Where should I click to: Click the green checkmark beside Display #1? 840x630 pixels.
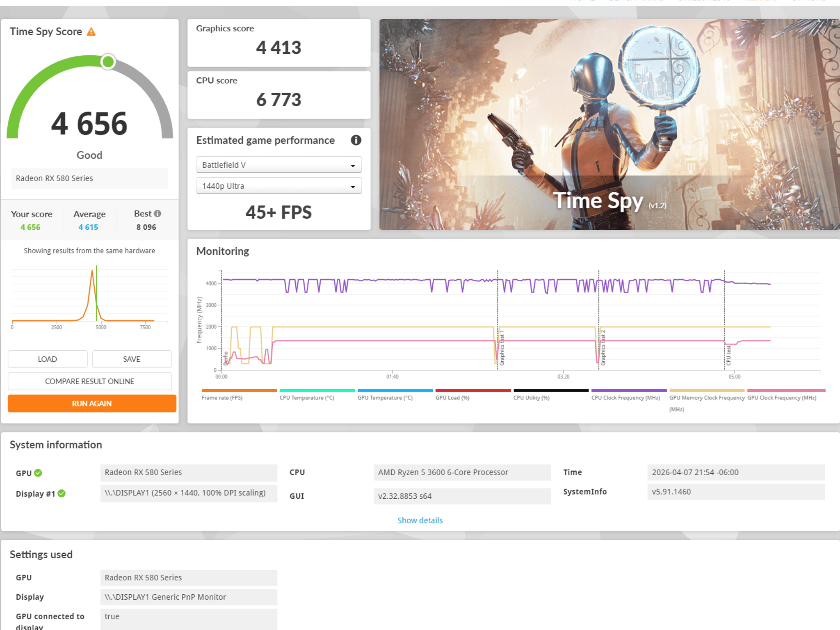point(62,493)
